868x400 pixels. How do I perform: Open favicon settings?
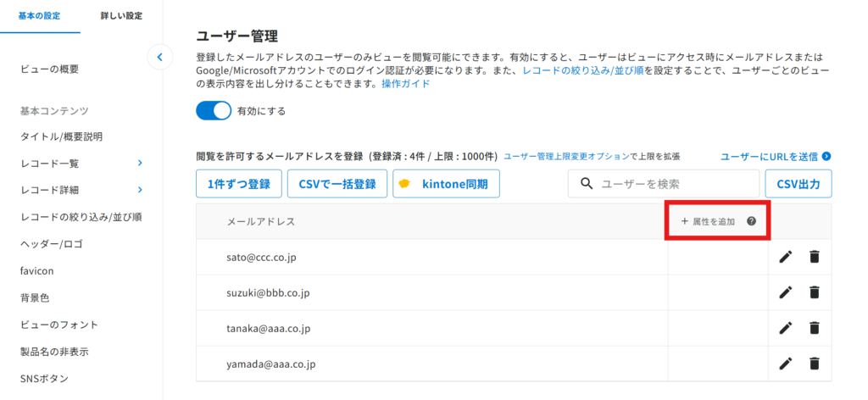(x=36, y=270)
